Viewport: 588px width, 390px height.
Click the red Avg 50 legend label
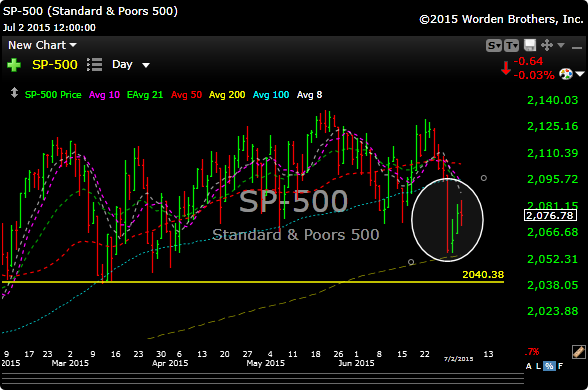pyautogui.click(x=186, y=94)
